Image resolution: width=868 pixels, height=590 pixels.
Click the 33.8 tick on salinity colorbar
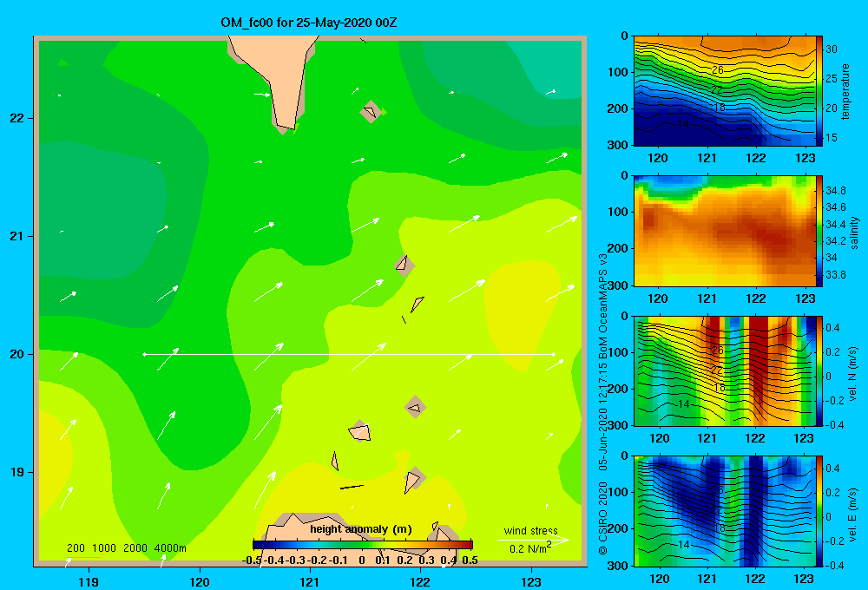(x=836, y=274)
